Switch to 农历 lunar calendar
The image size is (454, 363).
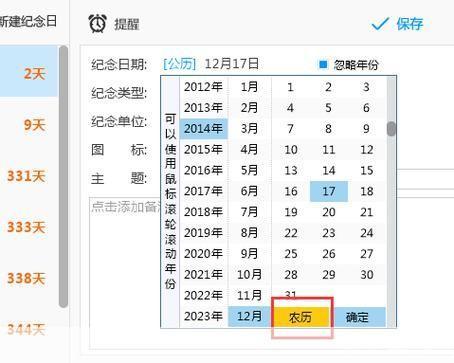(x=300, y=317)
